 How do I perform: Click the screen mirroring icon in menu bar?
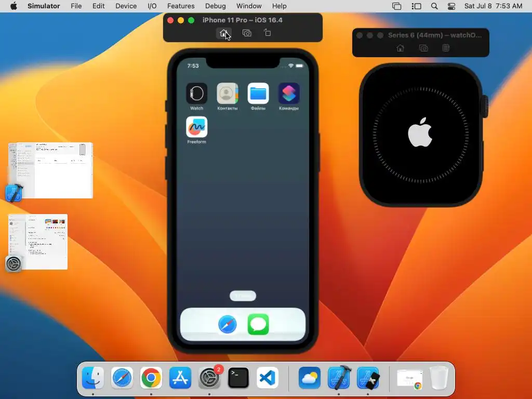tap(396, 6)
